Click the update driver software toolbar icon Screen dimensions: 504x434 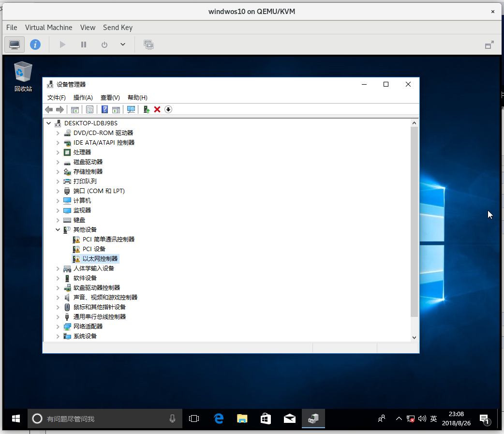[x=146, y=110]
